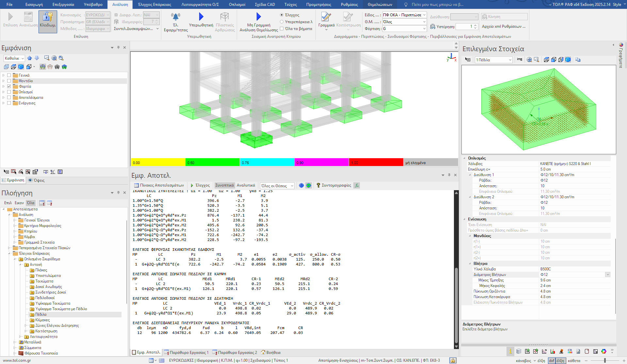
Task: Run Μη Γραμμική Ανάλυση Θεμελίωσης
Action: click(x=258, y=17)
